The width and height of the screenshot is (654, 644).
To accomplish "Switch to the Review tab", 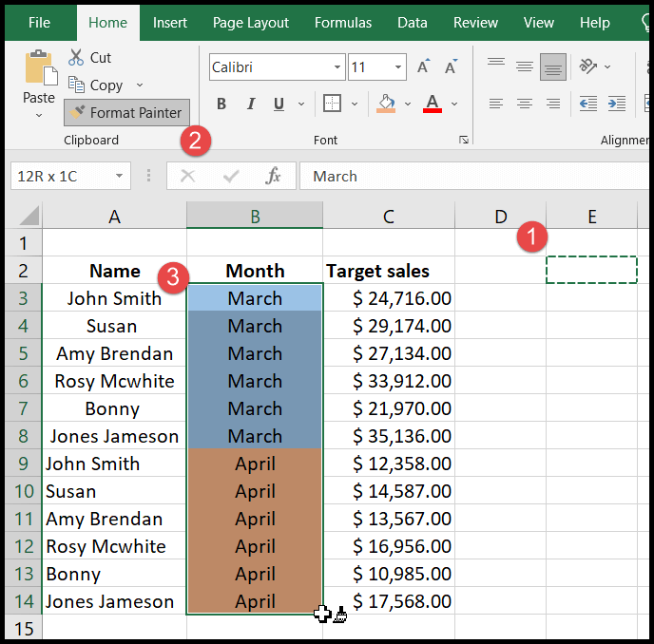I will tap(475, 23).
